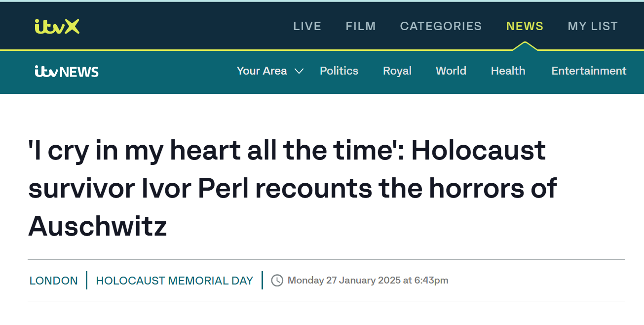This screenshot has height=325, width=644.
Task: Navigate to Politics news
Action: tap(339, 71)
